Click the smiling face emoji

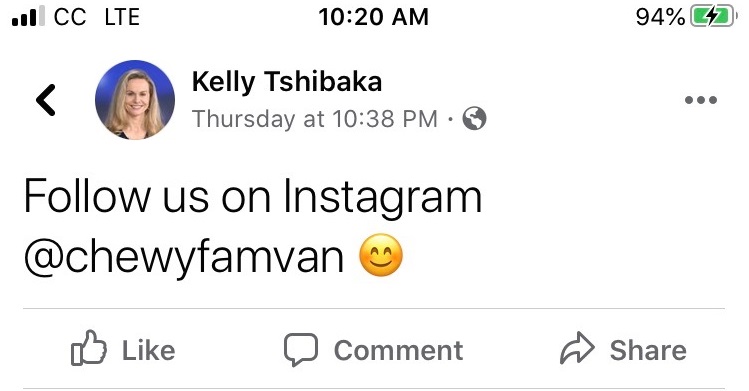[381, 255]
